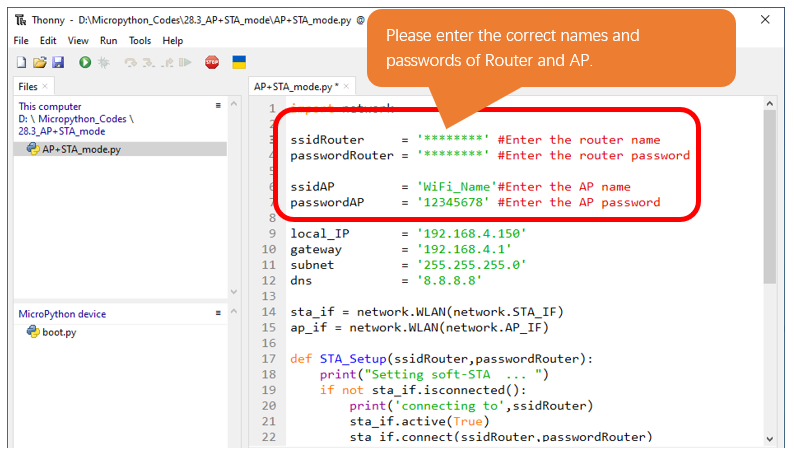Click the '192.168.4.150' local_IP value
This screenshot has height=455, width=794.
471,233
